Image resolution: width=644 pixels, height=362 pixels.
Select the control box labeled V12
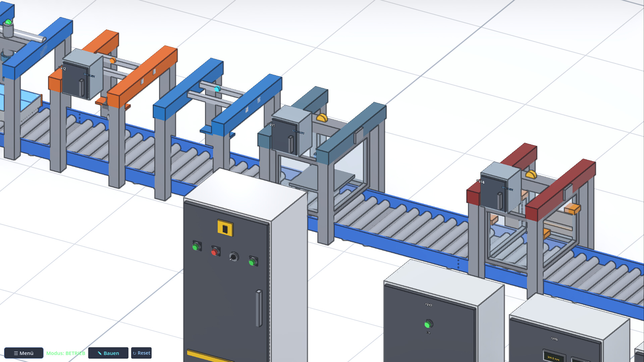tap(82, 74)
